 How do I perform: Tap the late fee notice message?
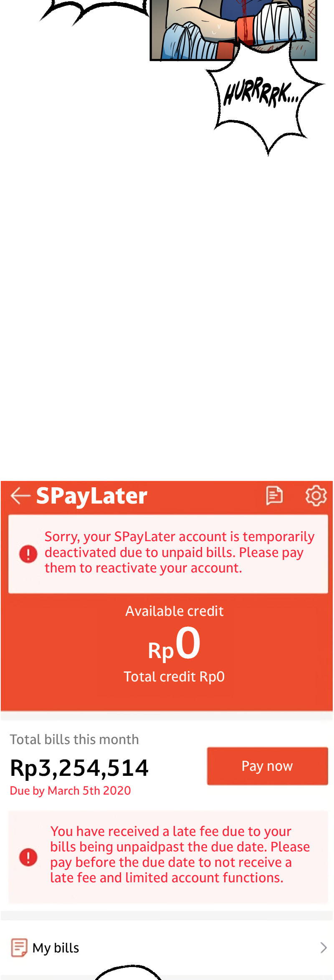[x=180, y=854]
